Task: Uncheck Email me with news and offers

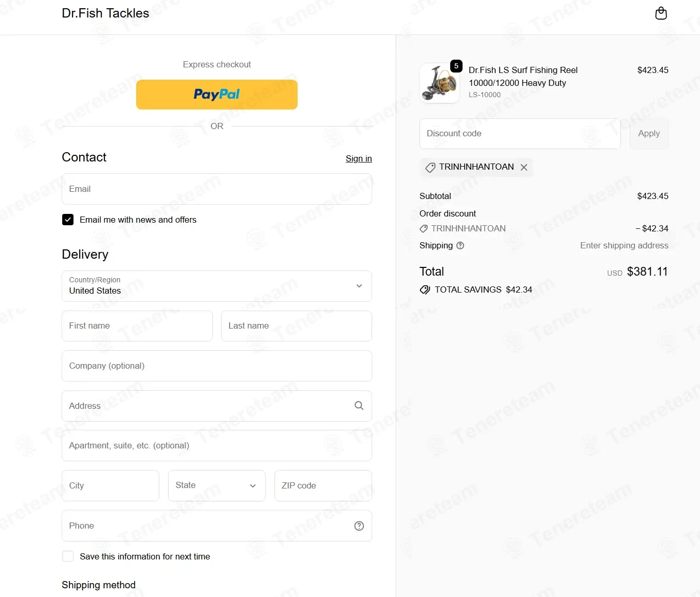Action: tap(68, 220)
